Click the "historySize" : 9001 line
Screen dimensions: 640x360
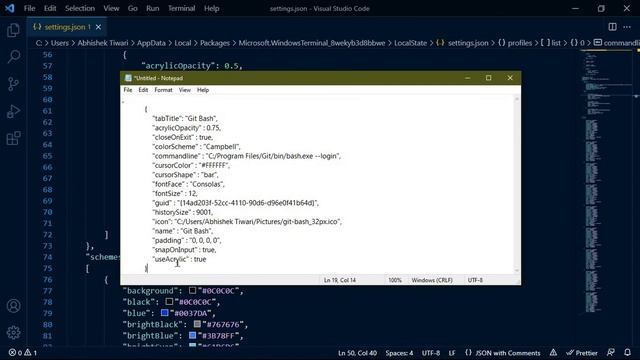point(182,212)
